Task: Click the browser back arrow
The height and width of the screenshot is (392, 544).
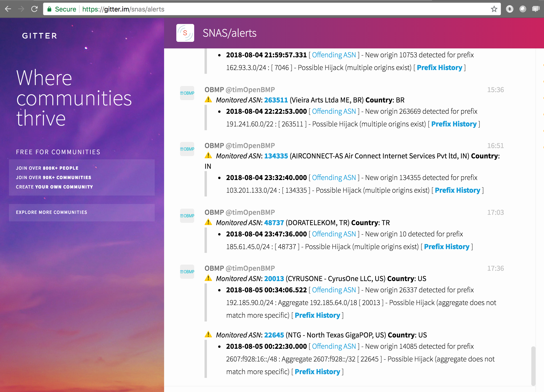Action: [x=8, y=9]
